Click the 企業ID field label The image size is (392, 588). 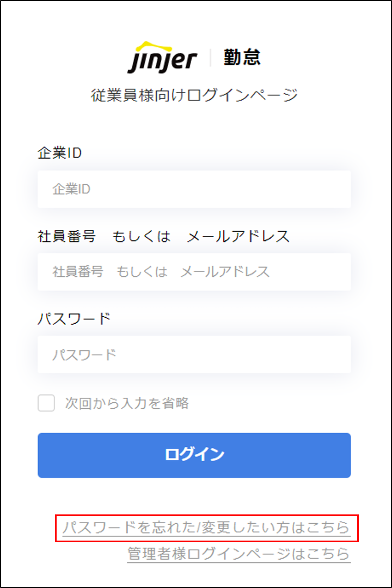pyautogui.click(x=60, y=153)
